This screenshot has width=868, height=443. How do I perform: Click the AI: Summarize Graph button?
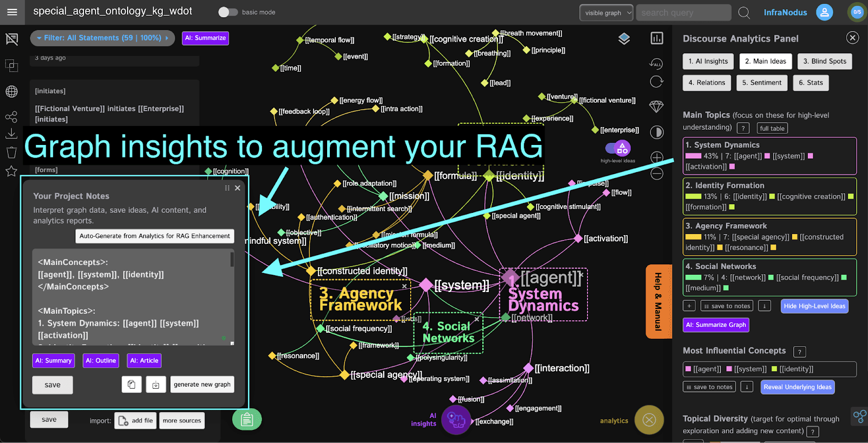pos(716,325)
